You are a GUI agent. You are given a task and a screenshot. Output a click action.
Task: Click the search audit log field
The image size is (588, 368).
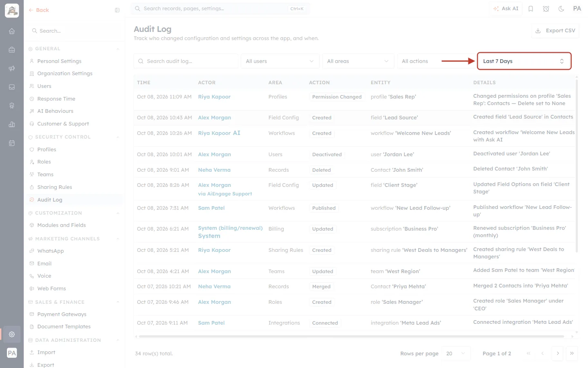186,61
